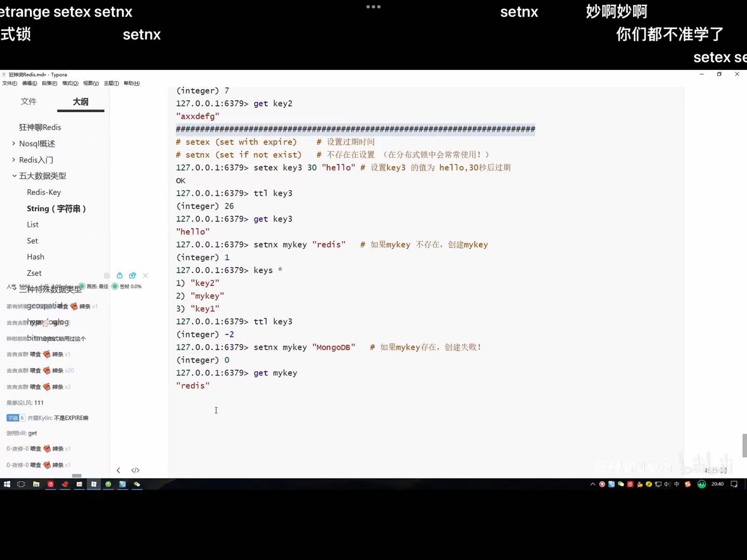
Task: Click the (integer) -2 output line
Action: (x=205, y=334)
